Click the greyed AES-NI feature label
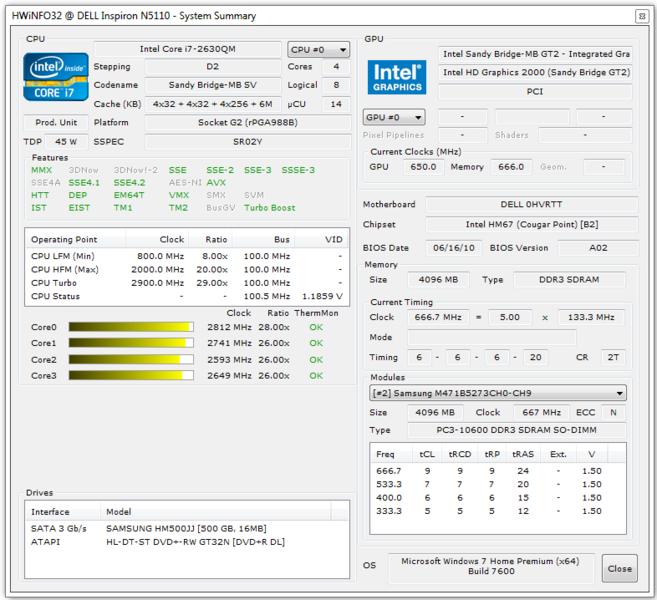657x600 pixels. [x=185, y=183]
